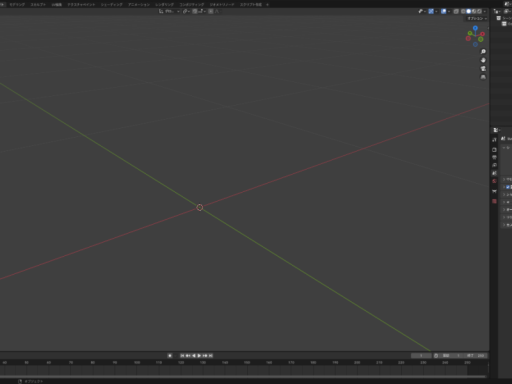Viewport: 512px width, 384px height.
Task: Toggle auto keying record button
Action: coord(170,356)
